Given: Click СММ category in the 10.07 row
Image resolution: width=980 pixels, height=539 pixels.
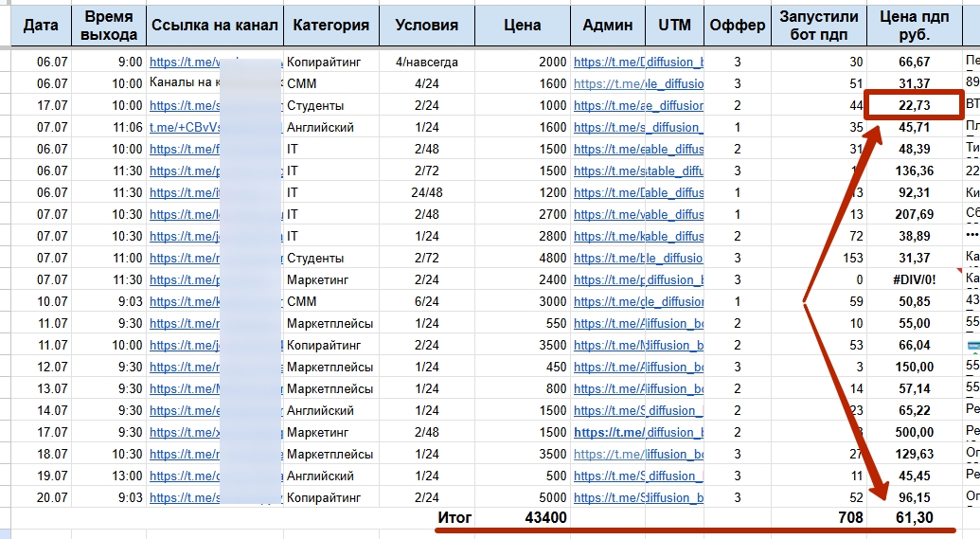Looking at the screenshot, I should 331,301.
